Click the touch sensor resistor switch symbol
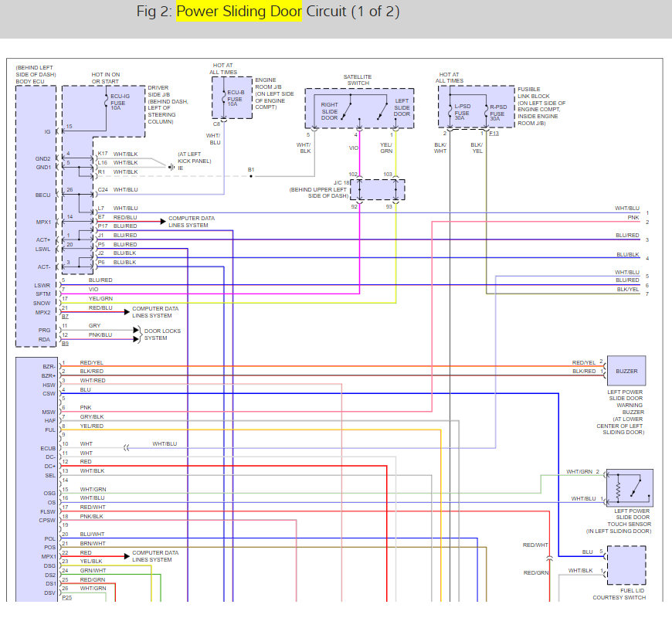The width and height of the screenshot is (672, 618). pos(630,487)
